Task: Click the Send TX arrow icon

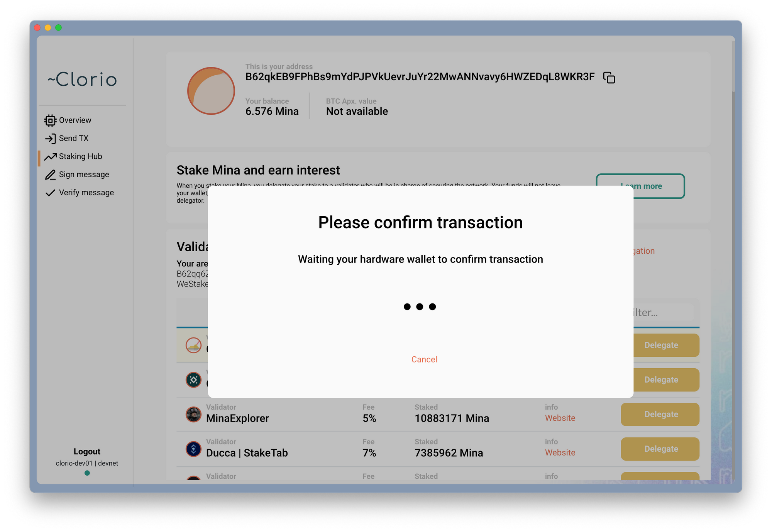Action: [50, 139]
